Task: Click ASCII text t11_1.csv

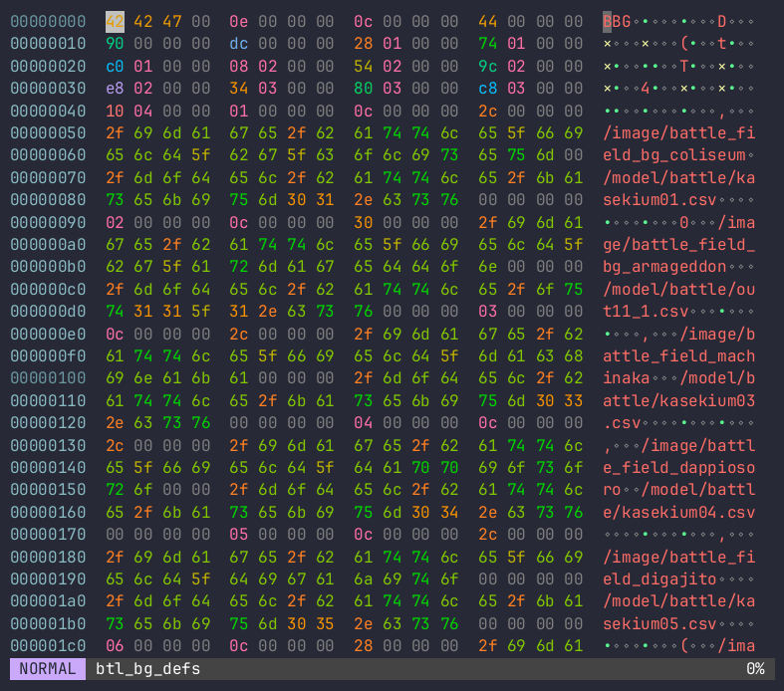Action: [x=646, y=311]
